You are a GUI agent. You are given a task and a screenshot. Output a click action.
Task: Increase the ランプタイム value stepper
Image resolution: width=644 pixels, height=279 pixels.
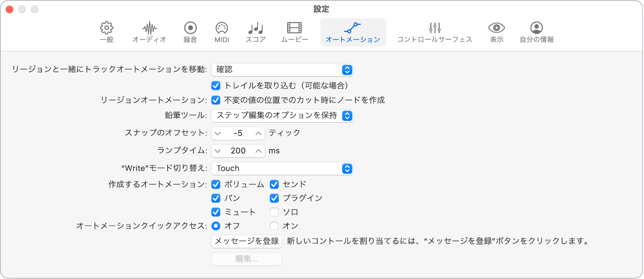(258, 150)
